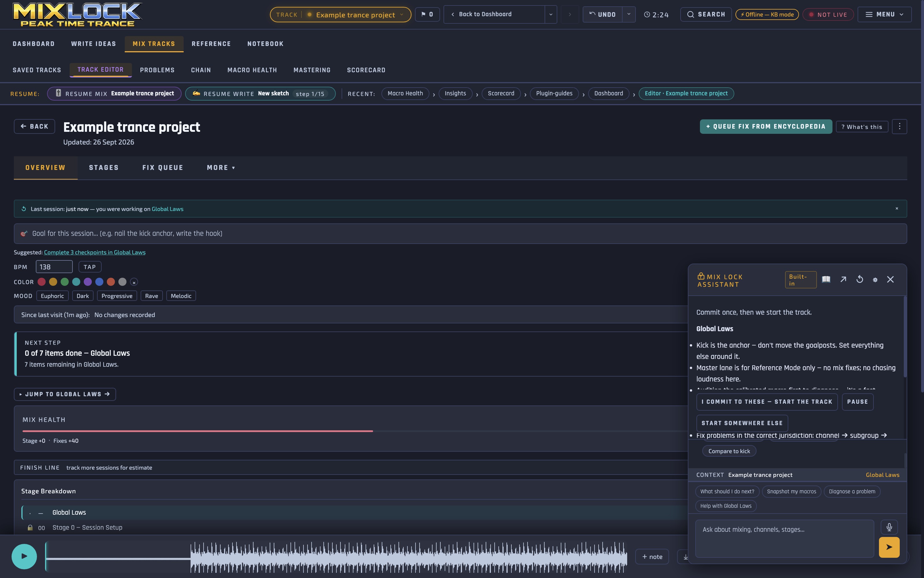This screenshot has height=578, width=924.
Task: Open the flag counter button
Action: [x=427, y=14]
